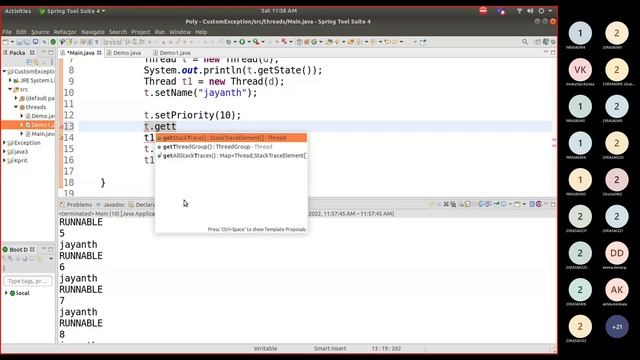Select getStackTrace() autocomplete proposal
This screenshot has width=640, height=360.
tap(231, 138)
